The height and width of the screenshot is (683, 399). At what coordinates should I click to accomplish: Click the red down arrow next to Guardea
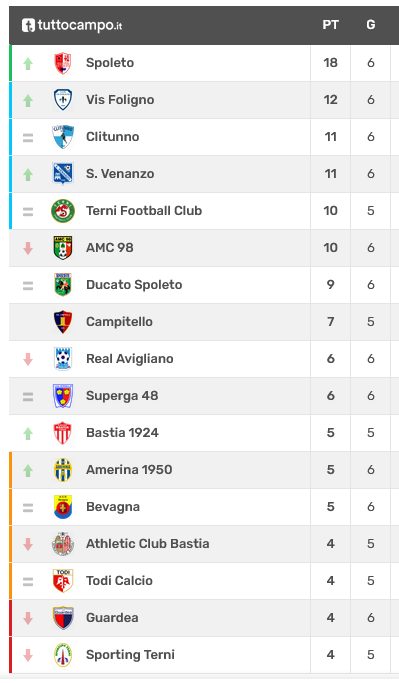coord(28,618)
